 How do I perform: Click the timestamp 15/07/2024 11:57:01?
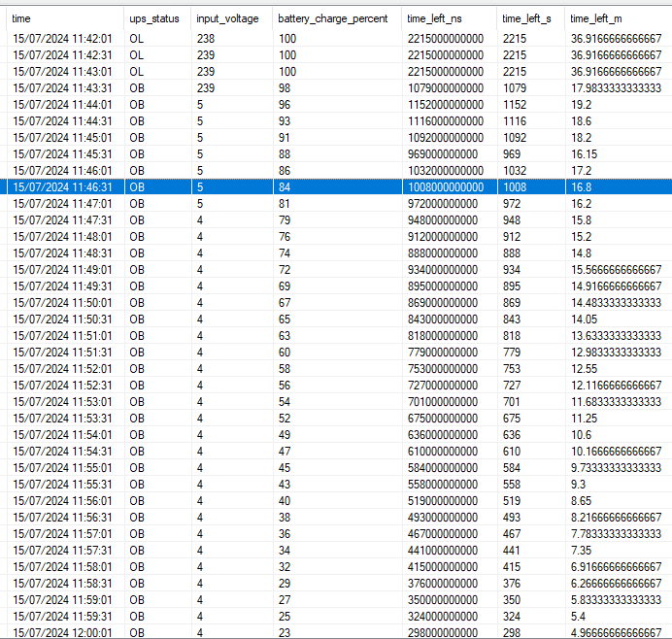(62, 533)
